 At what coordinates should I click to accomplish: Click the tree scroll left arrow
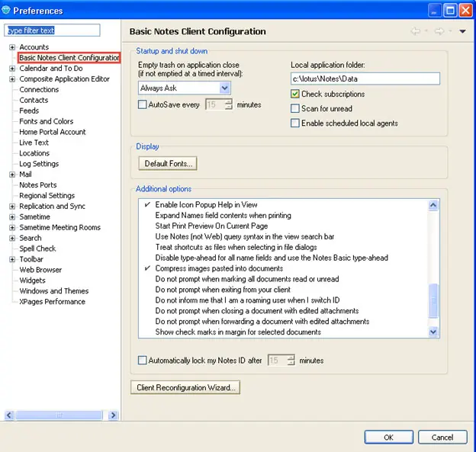[9, 415]
